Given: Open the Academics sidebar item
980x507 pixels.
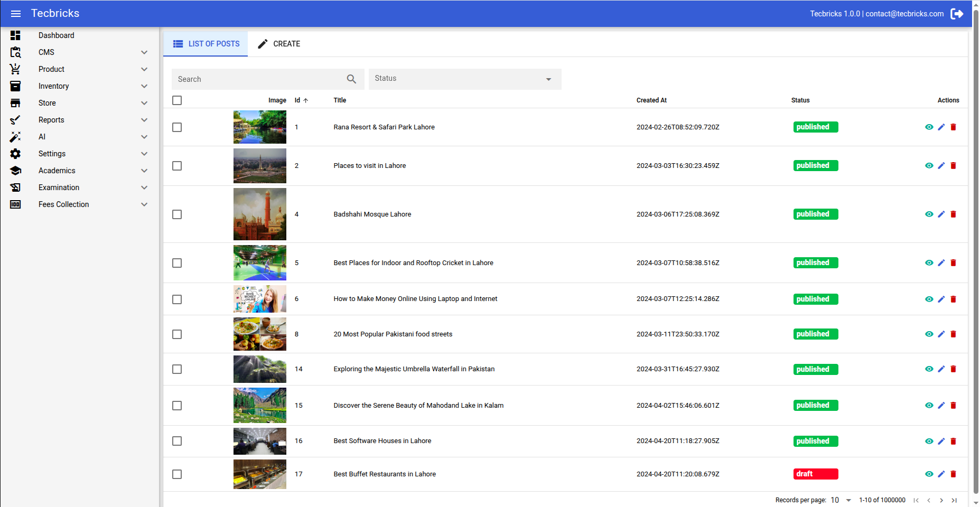Looking at the screenshot, I should pyautogui.click(x=80, y=171).
